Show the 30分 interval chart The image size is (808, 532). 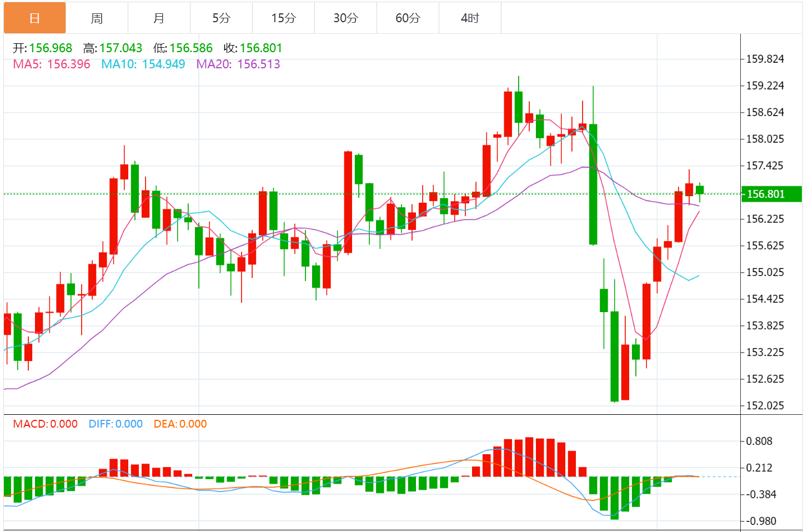[x=345, y=18]
